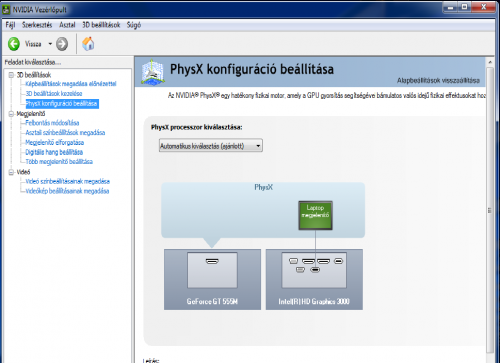Open 3D beállítások kezelése link

click(x=54, y=94)
